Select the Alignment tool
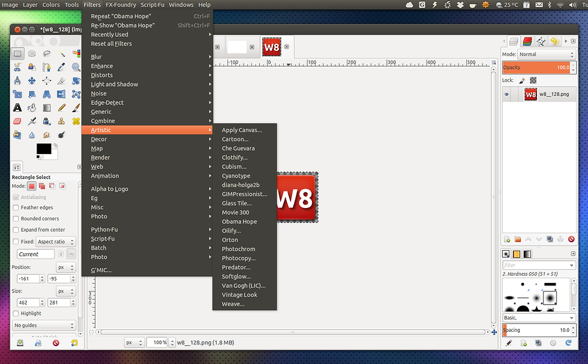Screen dimensions: 588x364 tap(47, 80)
